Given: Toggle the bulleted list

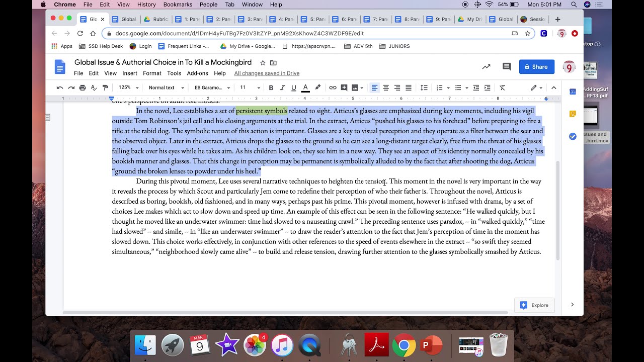Looking at the screenshot, I should tap(458, 87).
